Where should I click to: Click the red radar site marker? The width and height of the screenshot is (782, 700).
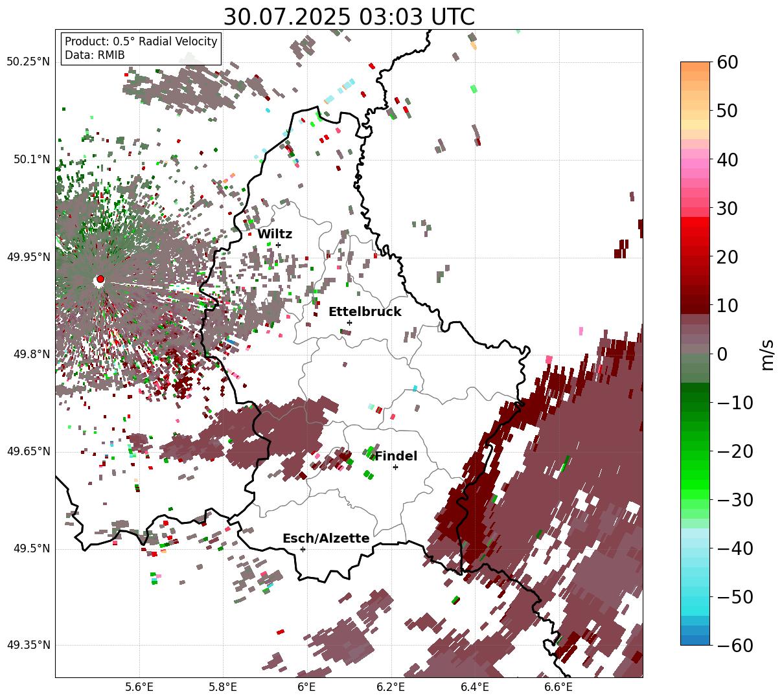click(100, 280)
